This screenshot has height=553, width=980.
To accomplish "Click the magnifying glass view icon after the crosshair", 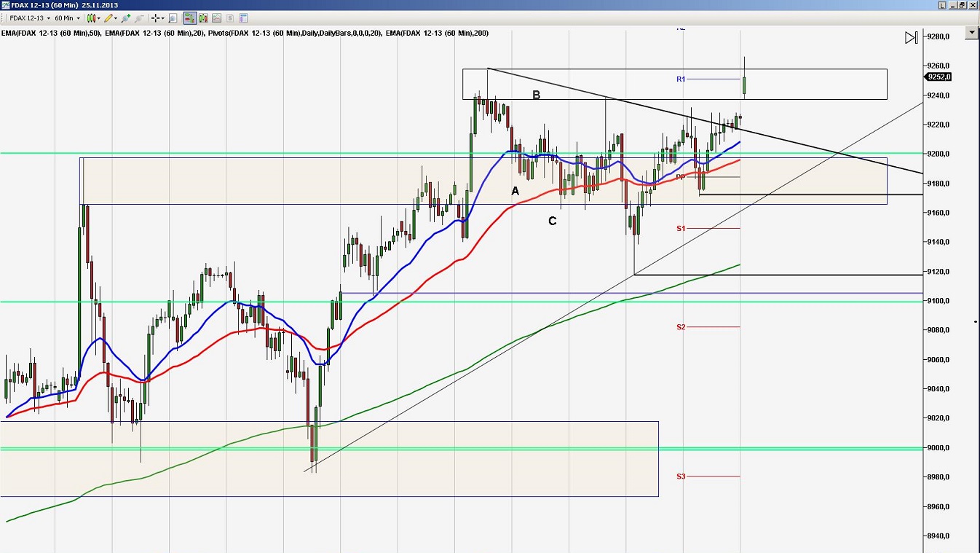I will [x=171, y=17].
